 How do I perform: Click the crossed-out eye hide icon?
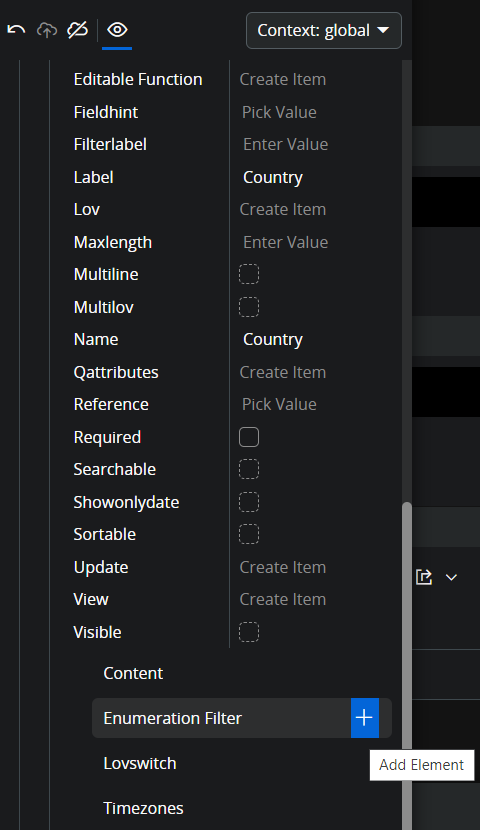77,30
